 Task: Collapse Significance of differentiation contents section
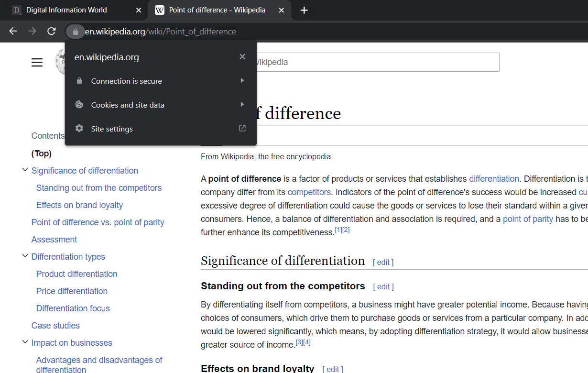pos(25,170)
